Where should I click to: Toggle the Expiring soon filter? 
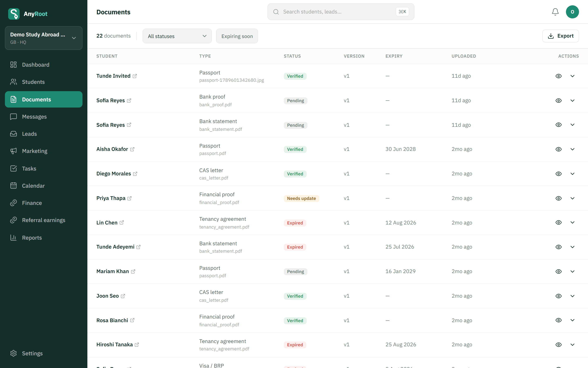(237, 36)
